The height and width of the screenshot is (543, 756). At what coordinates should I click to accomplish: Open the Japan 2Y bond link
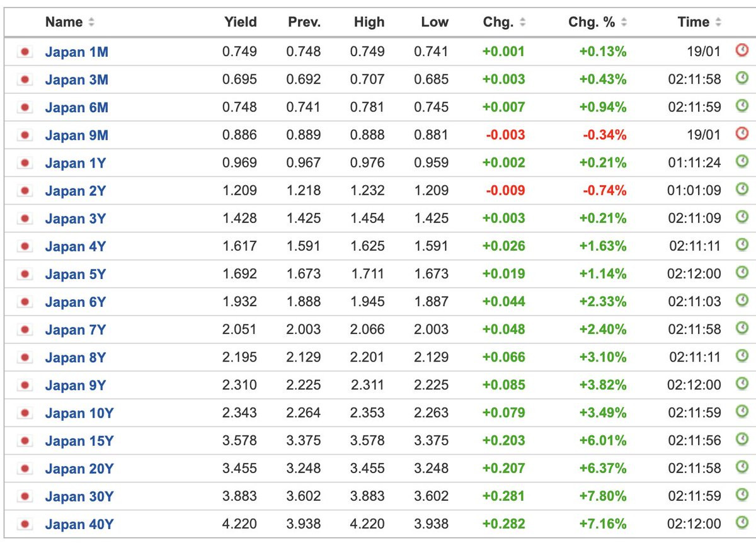[76, 191]
